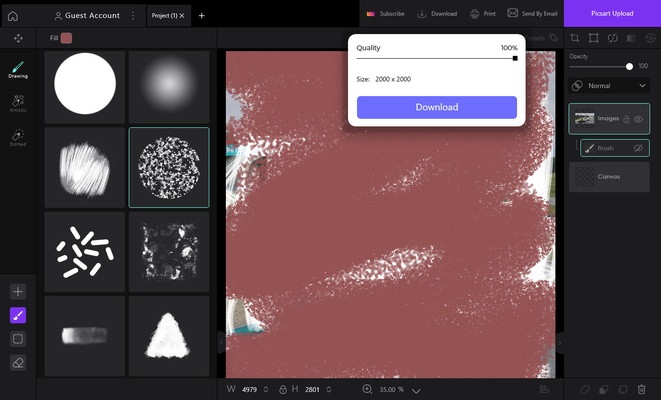This screenshot has height=400, width=661.
Task: Click the move tool arrows icon
Action: tap(18, 38)
